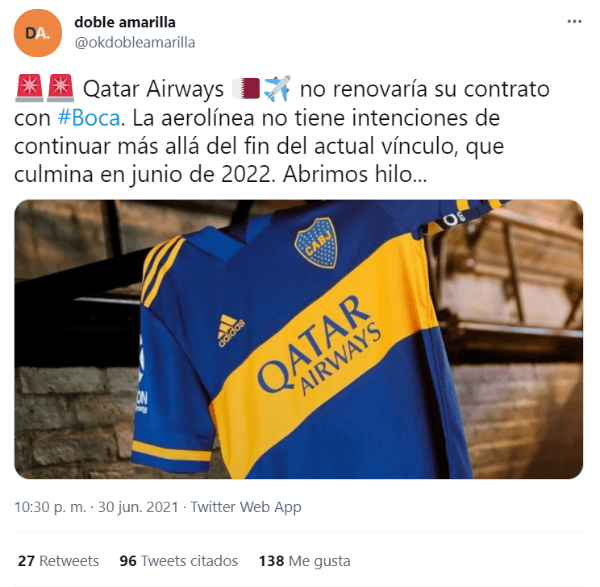View the 138 Me gusta list
This screenshot has width=600, height=587.
305,561
